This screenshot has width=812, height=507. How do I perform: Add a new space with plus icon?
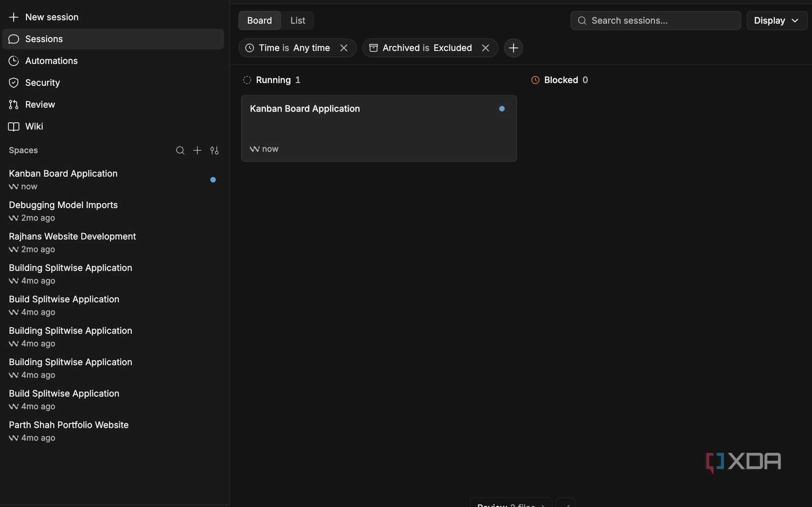(197, 151)
